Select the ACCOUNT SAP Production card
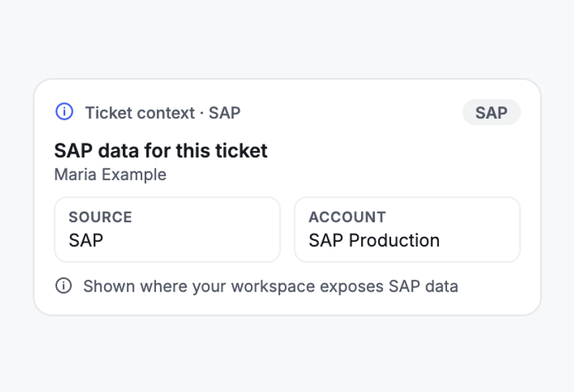 click(x=407, y=230)
